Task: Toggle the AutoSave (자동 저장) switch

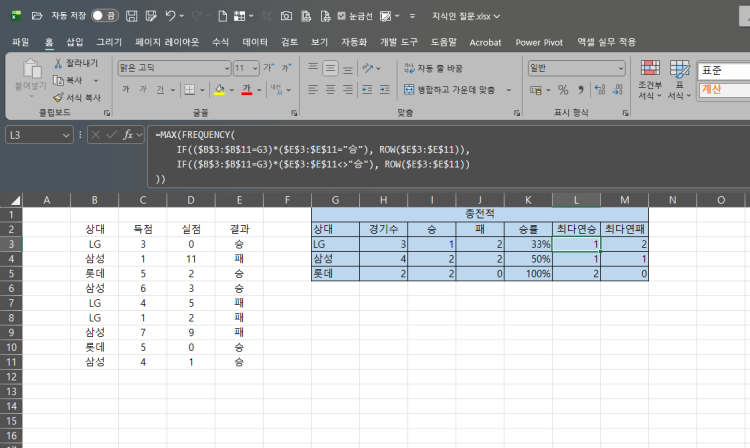Action: pyautogui.click(x=103, y=16)
